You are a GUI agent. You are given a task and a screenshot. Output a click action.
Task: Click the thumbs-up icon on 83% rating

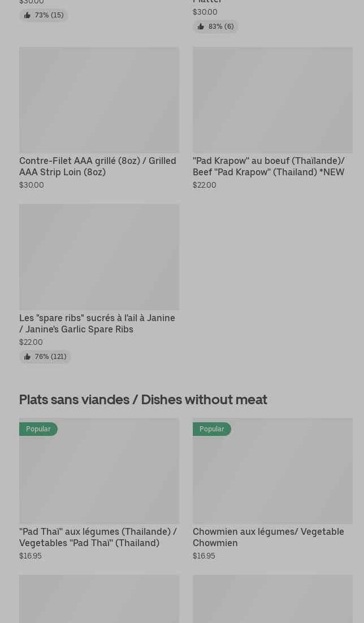tap(201, 27)
